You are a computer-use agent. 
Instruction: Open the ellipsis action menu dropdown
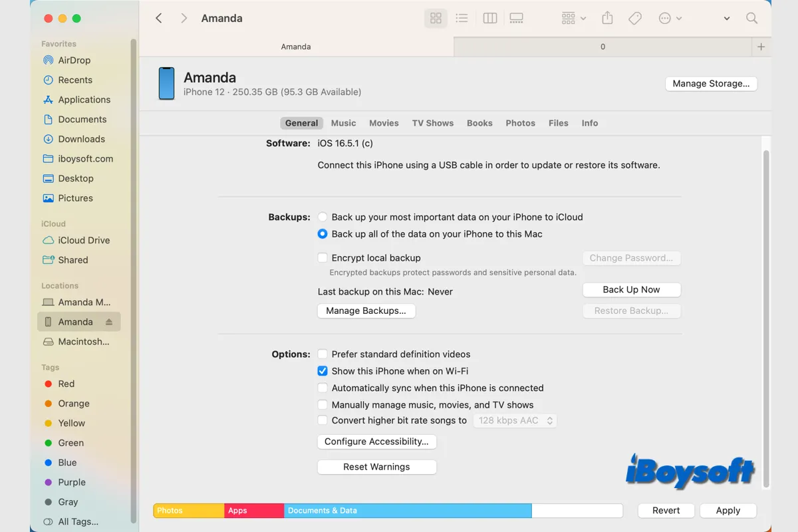tap(670, 19)
